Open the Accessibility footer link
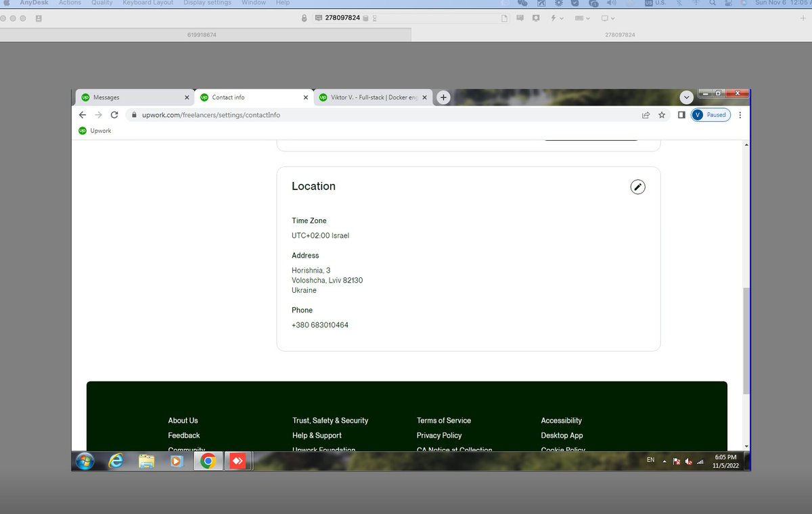 [x=561, y=421]
